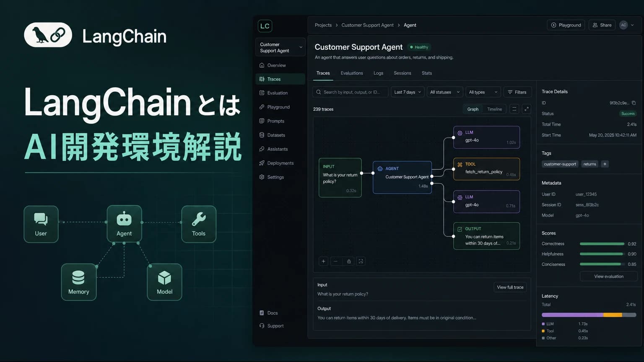Select the OUTPUT node in graph
Screen dimensions: 644x362
tap(486, 236)
